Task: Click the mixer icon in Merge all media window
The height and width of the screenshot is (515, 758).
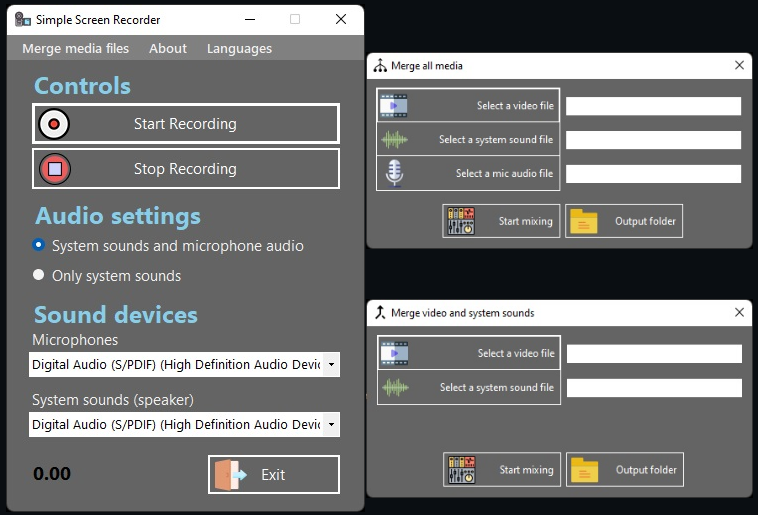Action: [461, 221]
